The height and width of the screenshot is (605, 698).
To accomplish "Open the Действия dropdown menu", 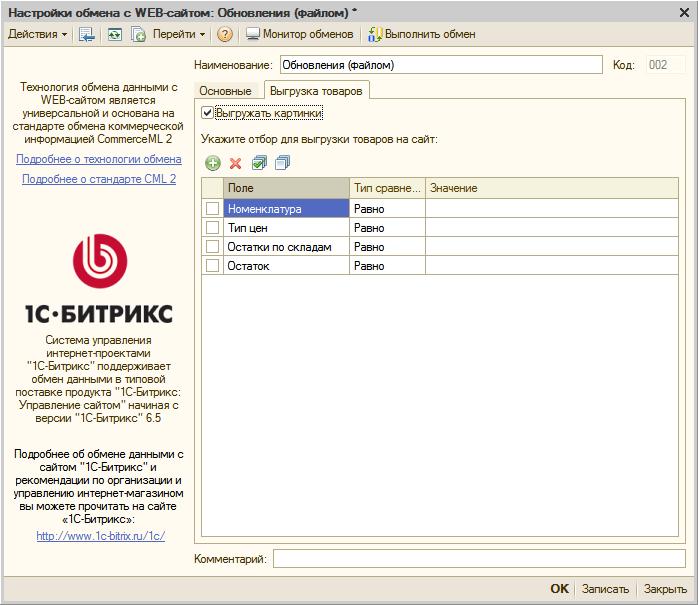I will (x=38, y=34).
